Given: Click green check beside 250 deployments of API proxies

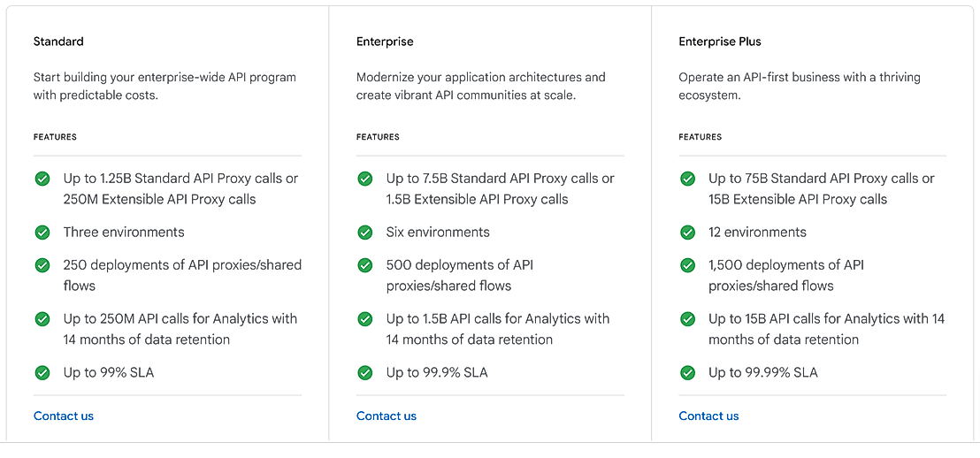Looking at the screenshot, I should (42, 265).
